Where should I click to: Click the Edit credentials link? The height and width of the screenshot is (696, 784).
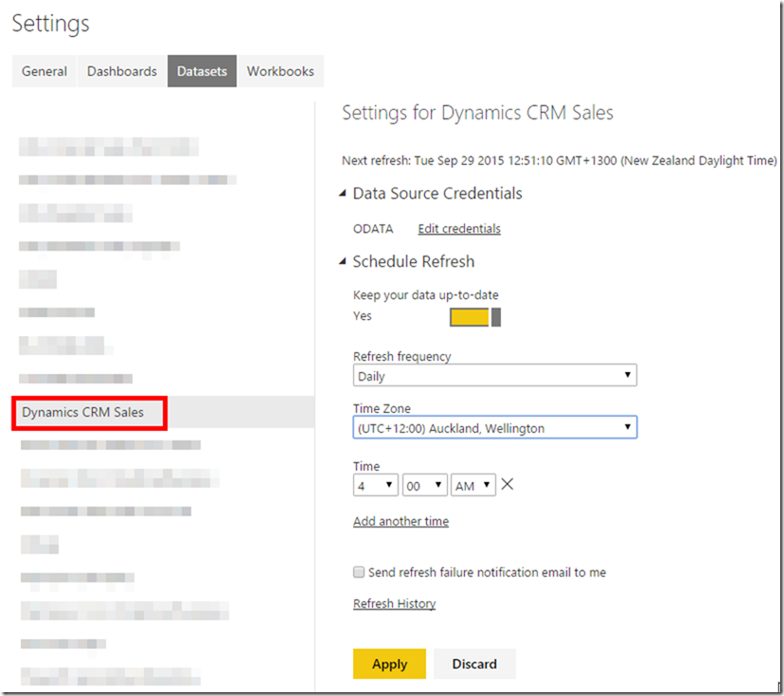(459, 228)
